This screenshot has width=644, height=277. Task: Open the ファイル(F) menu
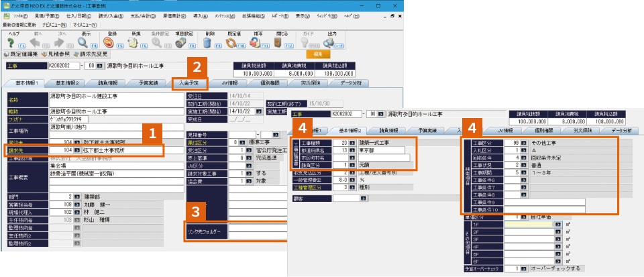click(20, 16)
